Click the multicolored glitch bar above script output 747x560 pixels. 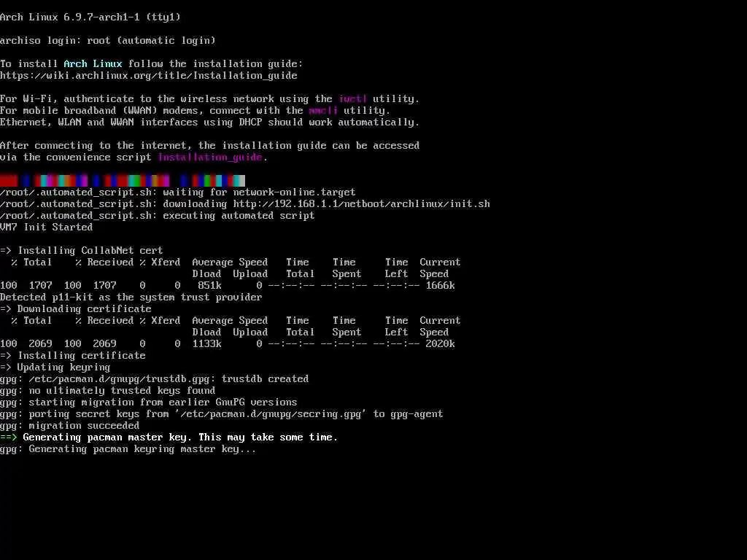[123, 181]
